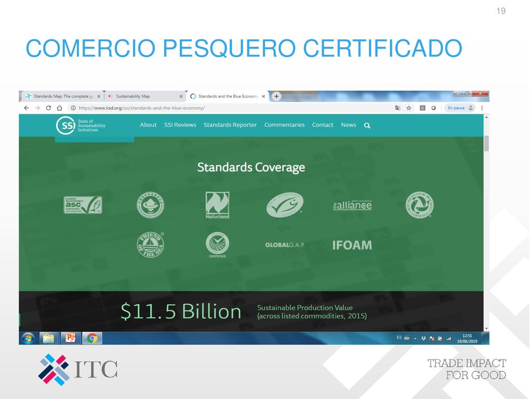
Task: Open a new browser tab with plus
Action: tap(276, 96)
